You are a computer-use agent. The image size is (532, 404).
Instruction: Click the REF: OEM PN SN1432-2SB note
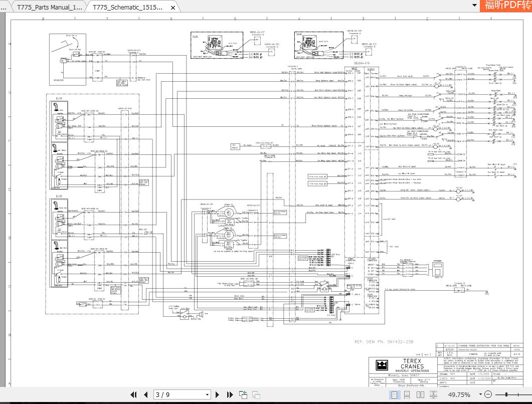(384, 341)
